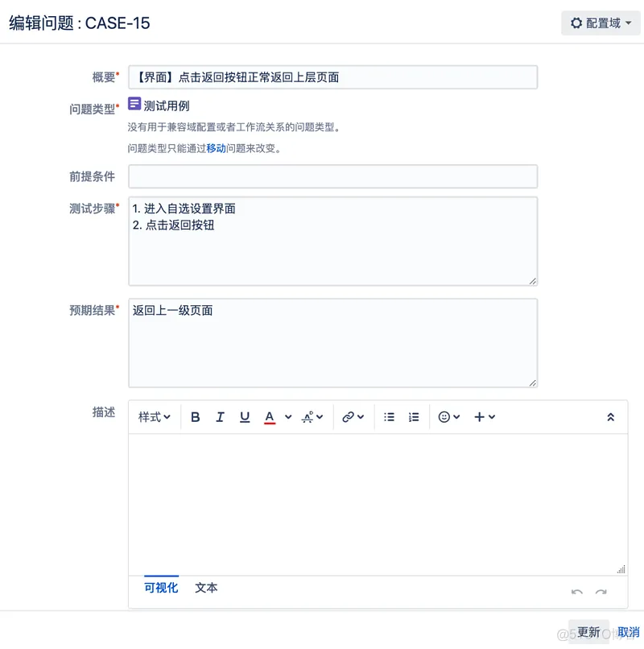Open text color dropdown arrow

tap(288, 417)
